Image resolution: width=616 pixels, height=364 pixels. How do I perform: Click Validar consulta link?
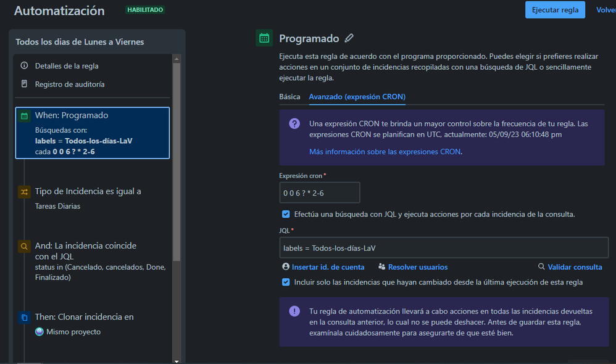[x=575, y=267]
